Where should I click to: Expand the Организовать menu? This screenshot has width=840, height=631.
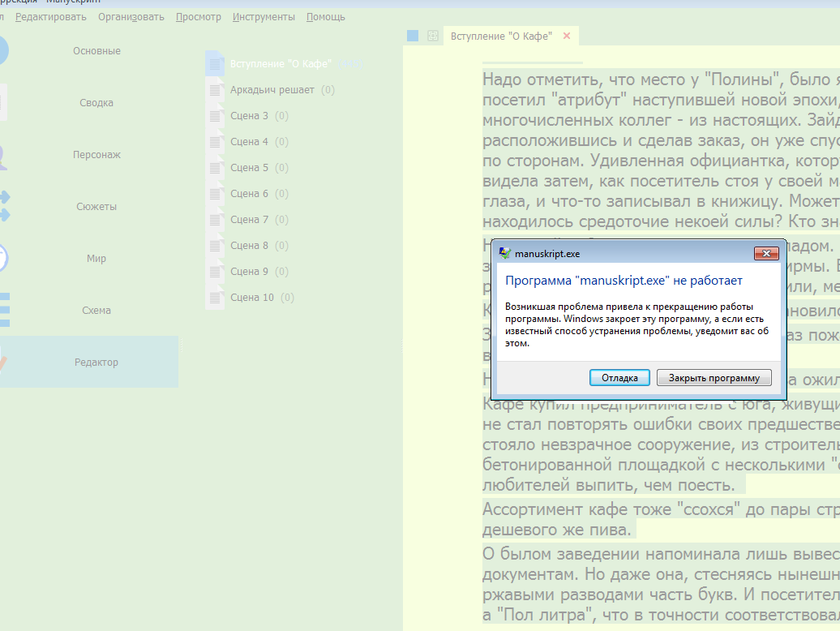click(131, 17)
